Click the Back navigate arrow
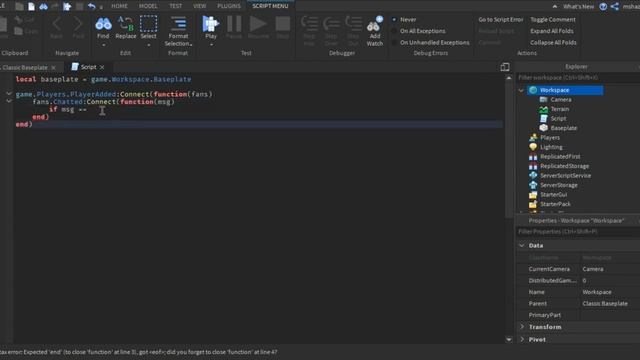This screenshot has height=360, width=640. 56,28
